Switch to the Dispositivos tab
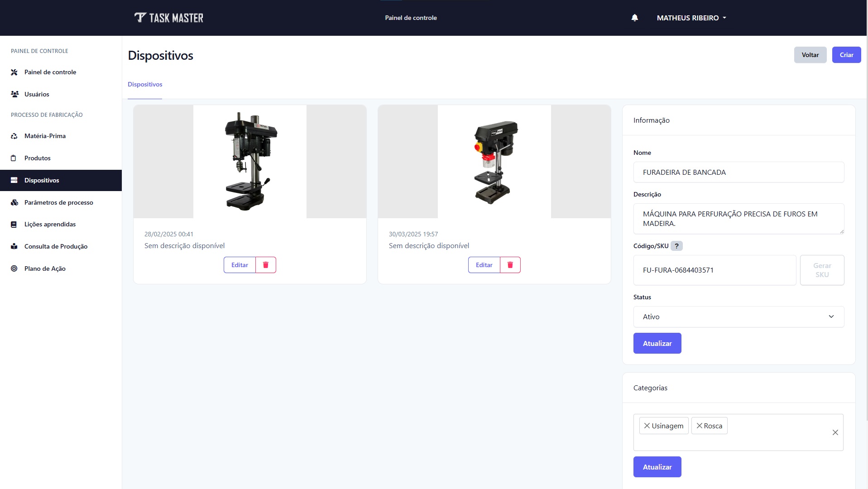The width and height of the screenshot is (868, 489). tap(145, 84)
